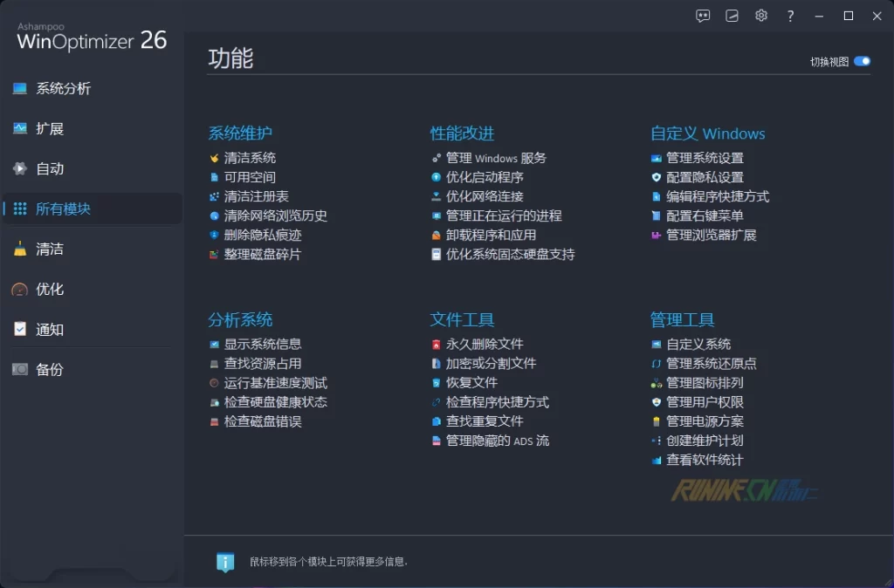Toggle the 切换视图 switch
Image resolution: width=894 pixels, height=588 pixels.
[x=862, y=61]
